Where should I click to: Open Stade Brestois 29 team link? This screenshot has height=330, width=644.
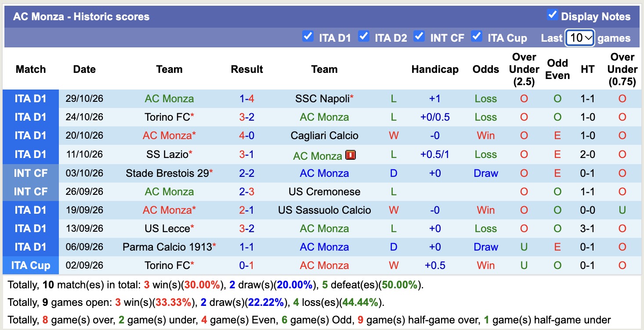point(167,173)
